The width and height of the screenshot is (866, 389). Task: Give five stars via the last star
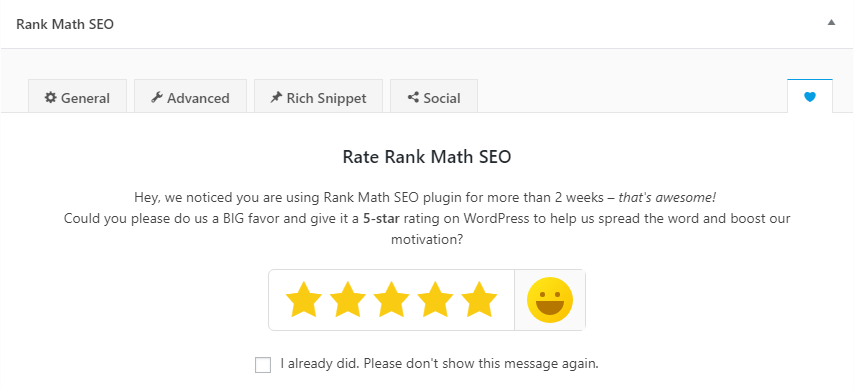[x=479, y=299]
